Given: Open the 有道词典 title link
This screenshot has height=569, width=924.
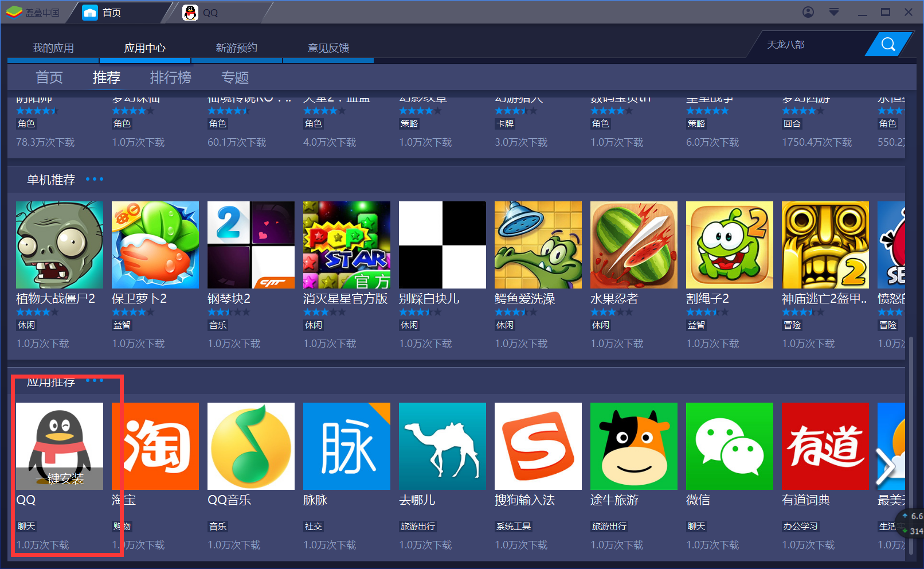Looking at the screenshot, I should click(806, 500).
